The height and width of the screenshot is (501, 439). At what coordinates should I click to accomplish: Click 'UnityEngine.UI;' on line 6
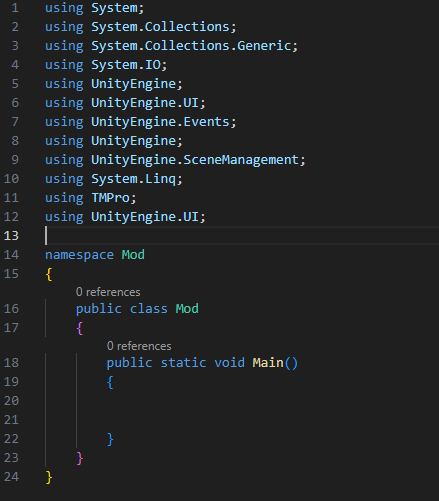pos(148,103)
